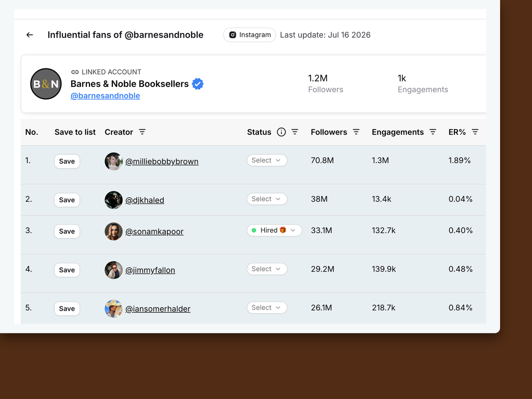532x399 pixels.
Task: Save @iansomerhalder to a list
Action: (x=67, y=309)
